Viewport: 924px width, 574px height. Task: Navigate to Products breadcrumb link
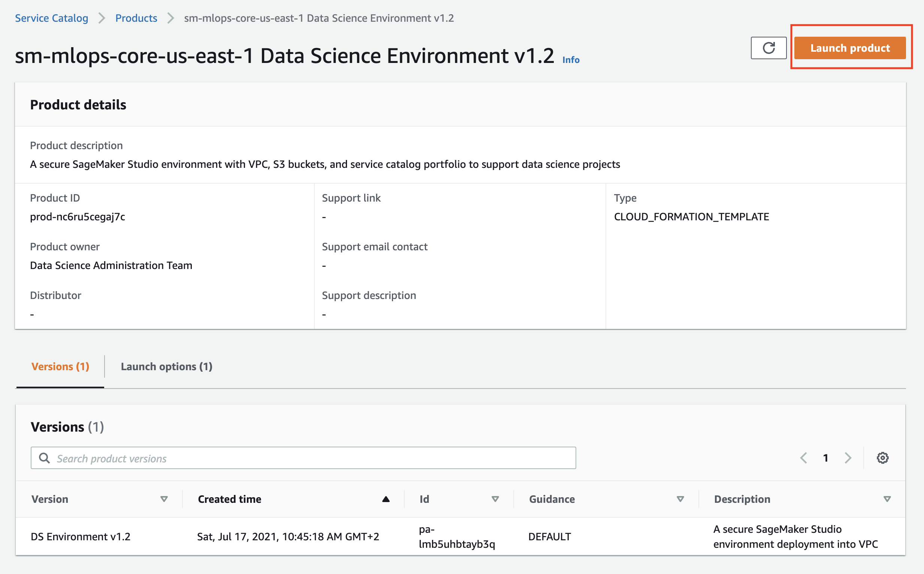(x=136, y=18)
